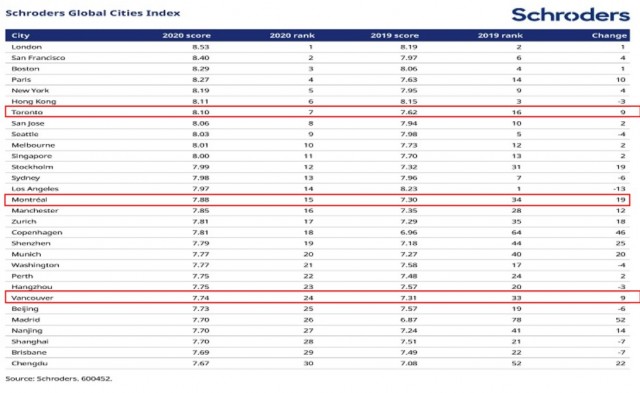This screenshot has height=393, width=640.
Task: Click the London city cell
Action: [x=27, y=47]
